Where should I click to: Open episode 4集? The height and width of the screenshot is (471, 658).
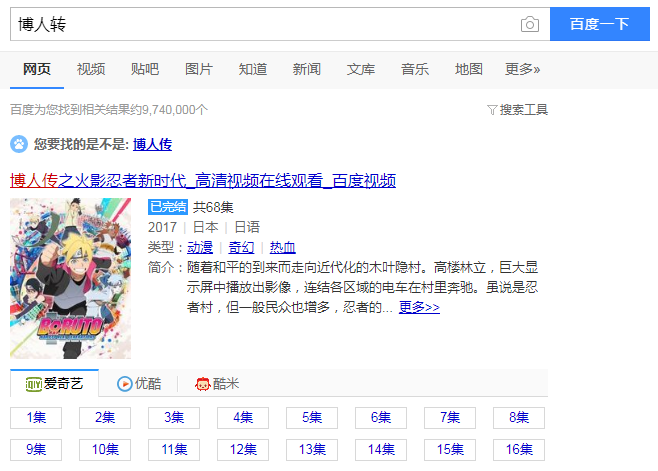(x=243, y=418)
